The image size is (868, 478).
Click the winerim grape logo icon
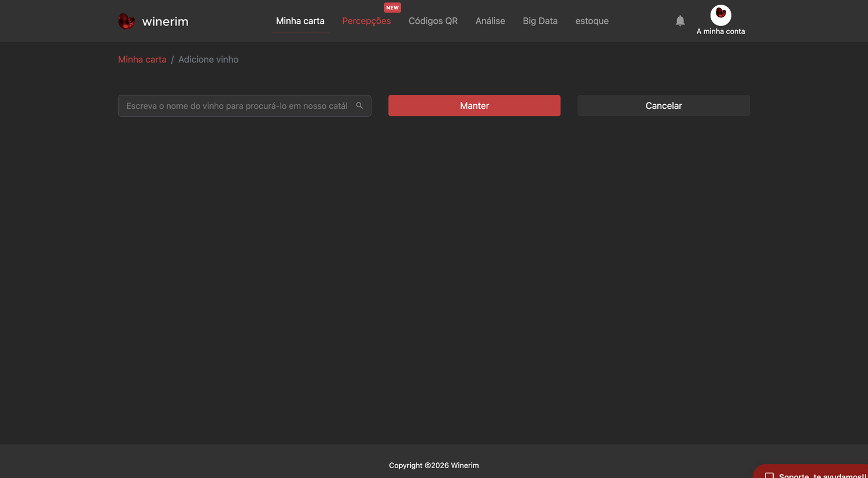click(x=126, y=21)
